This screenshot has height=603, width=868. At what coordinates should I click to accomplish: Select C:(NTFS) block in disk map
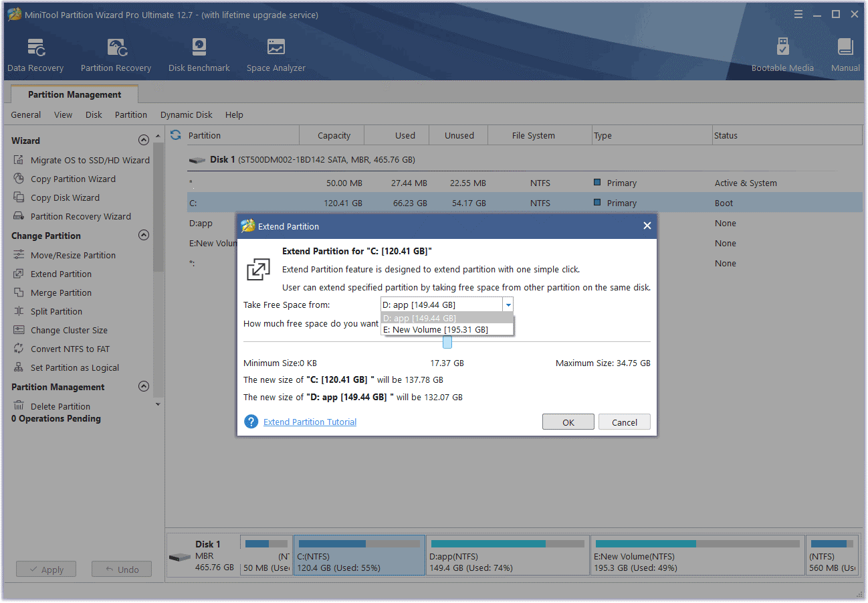pos(359,555)
